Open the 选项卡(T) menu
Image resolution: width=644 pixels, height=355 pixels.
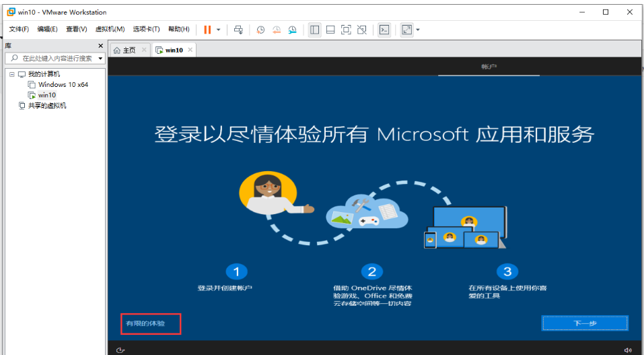click(146, 29)
